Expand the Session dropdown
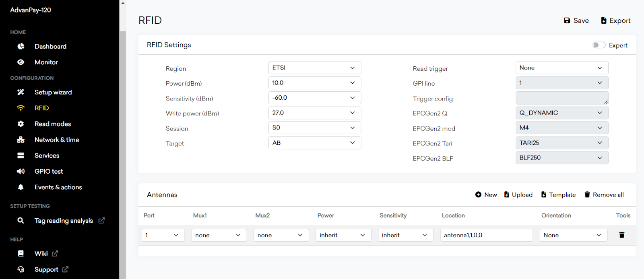 [314, 128]
